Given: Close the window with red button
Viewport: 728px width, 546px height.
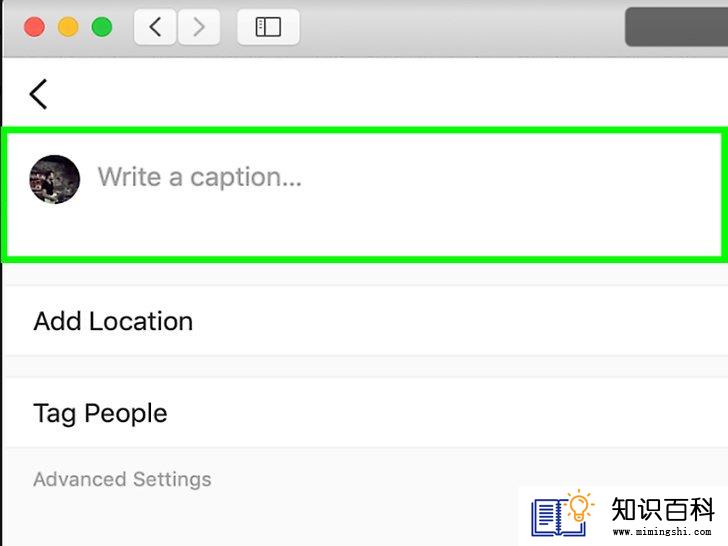Looking at the screenshot, I should pos(34,27).
